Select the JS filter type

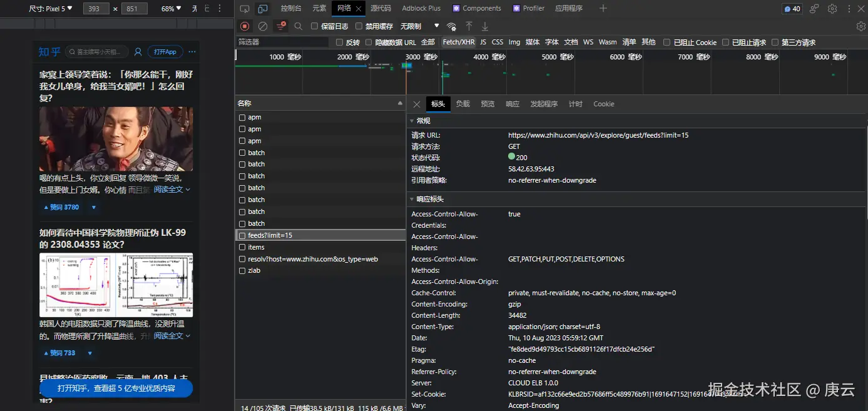pyautogui.click(x=483, y=43)
